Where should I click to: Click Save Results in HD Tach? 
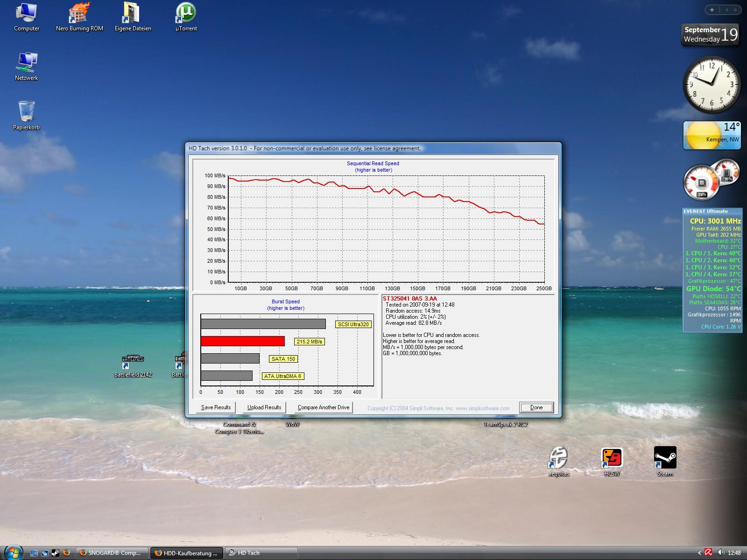216,407
